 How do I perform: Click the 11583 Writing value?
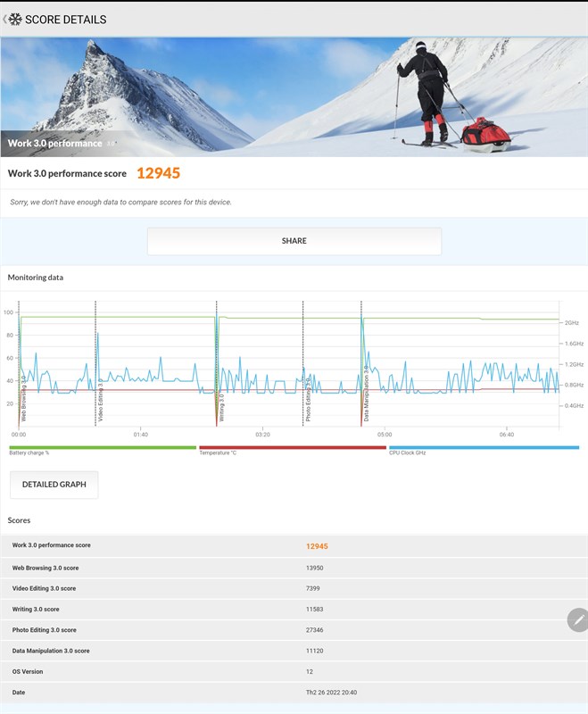[314, 610]
